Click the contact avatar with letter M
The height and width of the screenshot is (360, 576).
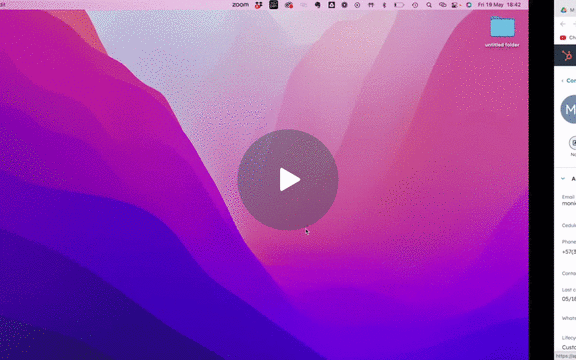[x=569, y=109]
